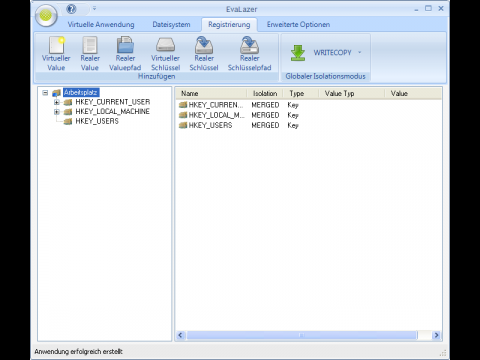
Task: Open quick access toolbar dropdown arrow
Action: pos(94,8)
